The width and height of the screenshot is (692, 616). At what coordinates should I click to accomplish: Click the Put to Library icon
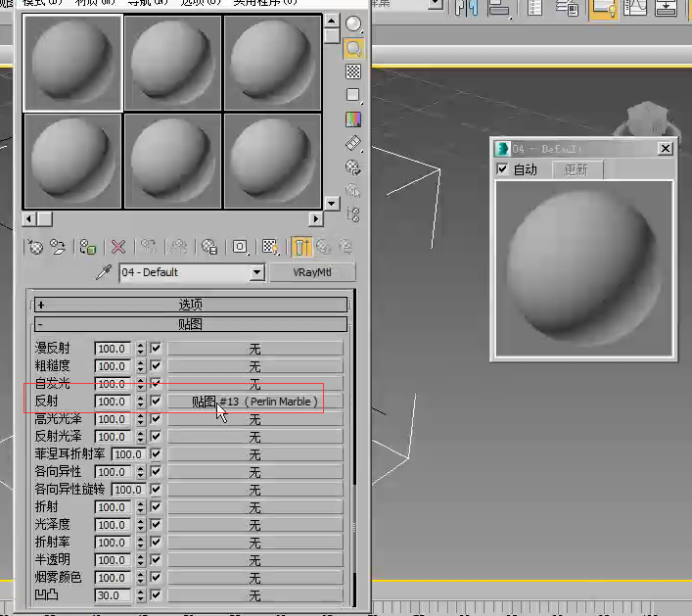[x=209, y=247]
